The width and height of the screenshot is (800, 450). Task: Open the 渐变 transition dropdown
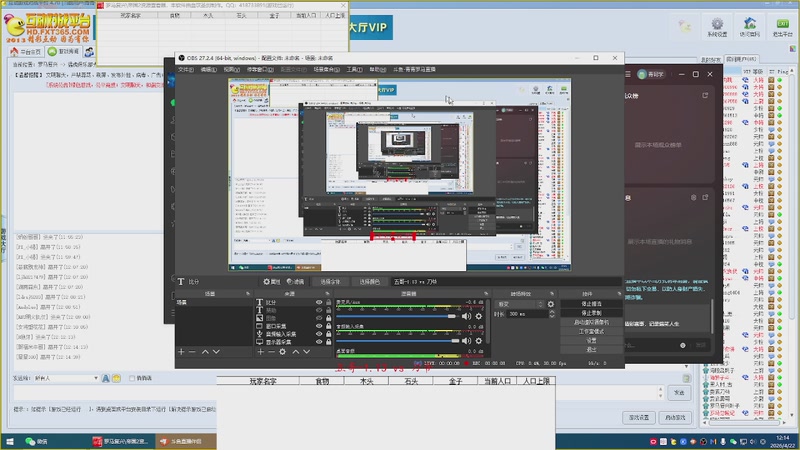[x=519, y=304]
